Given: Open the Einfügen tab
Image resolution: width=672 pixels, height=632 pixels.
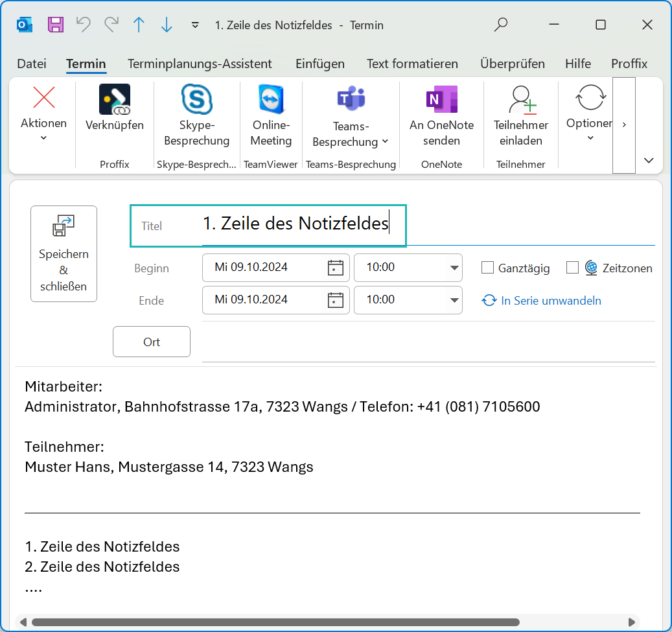Looking at the screenshot, I should click(x=319, y=64).
